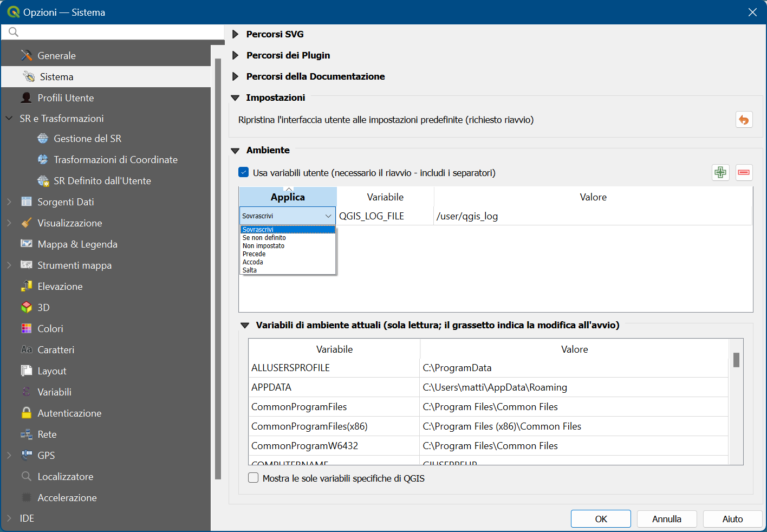Click the upper Variabile header beside Applica
The width and height of the screenshot is (767, 532).
385,197
